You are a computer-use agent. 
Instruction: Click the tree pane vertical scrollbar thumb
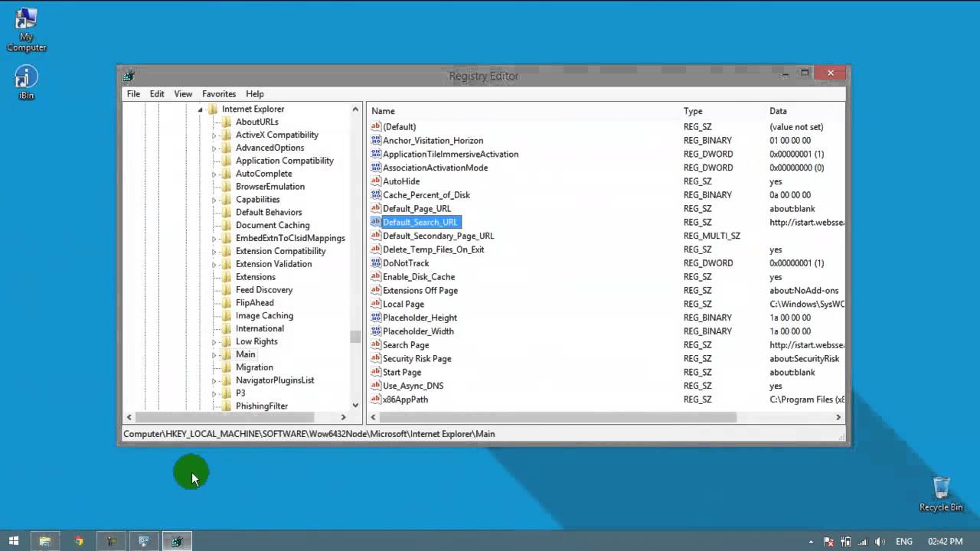click(x=355, y=337)
